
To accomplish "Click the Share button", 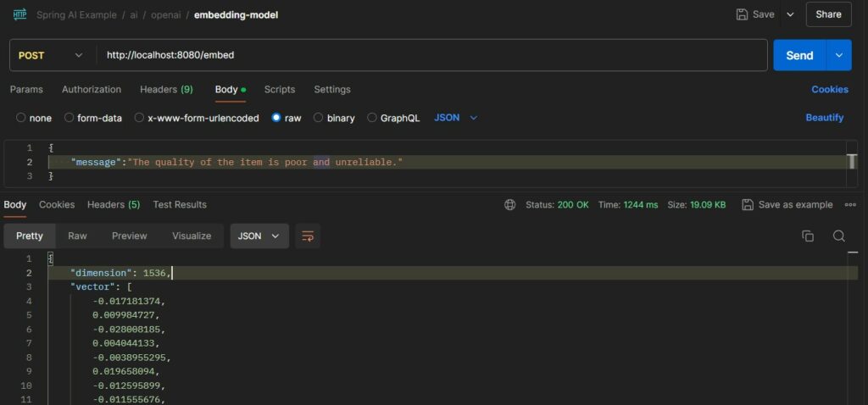I will [828, 14].
